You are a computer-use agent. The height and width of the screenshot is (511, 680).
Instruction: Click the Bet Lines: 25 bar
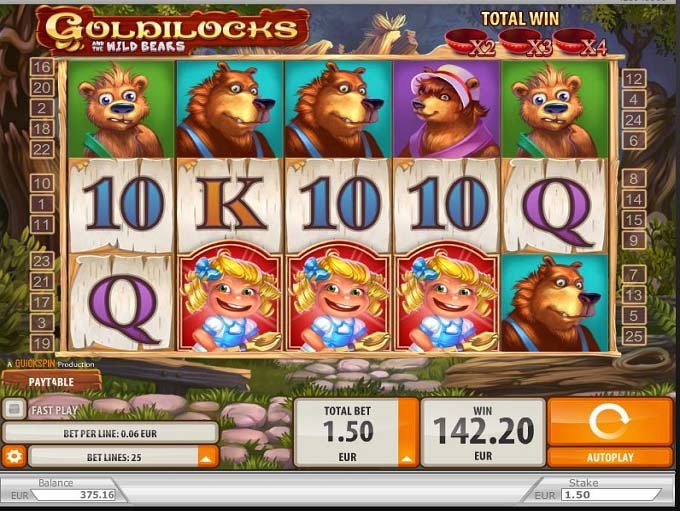click(114, 457)
